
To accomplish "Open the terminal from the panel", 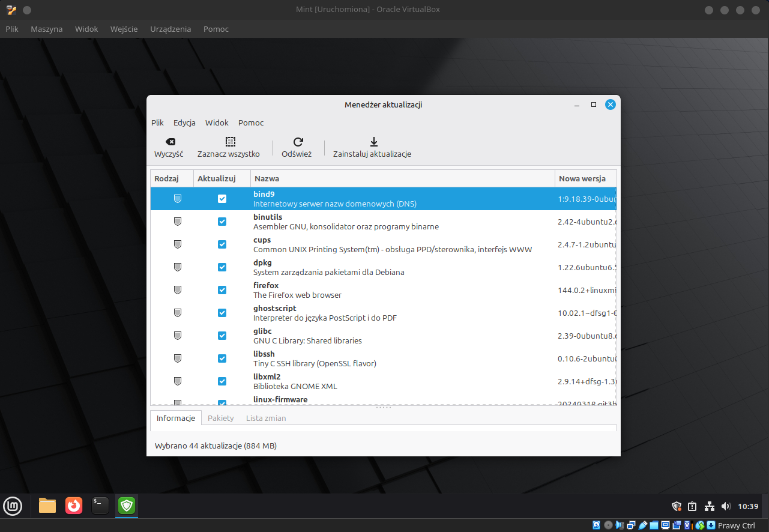I will (100, 506).
